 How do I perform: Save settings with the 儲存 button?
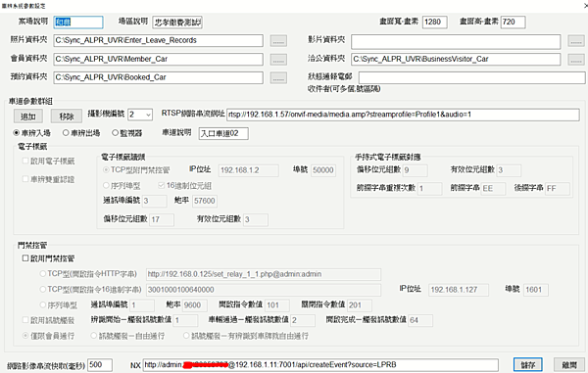(527, 364)
